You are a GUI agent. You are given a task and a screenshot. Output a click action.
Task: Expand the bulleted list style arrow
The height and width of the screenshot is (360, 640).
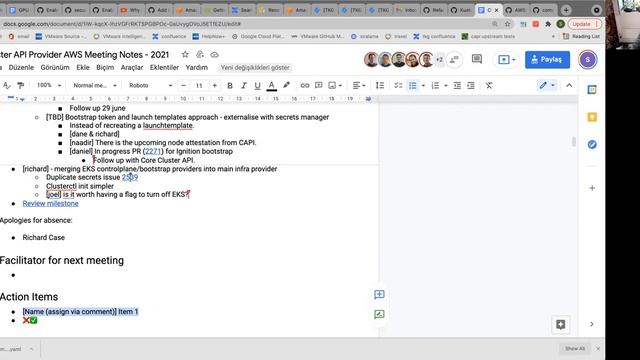pos(423,85)
